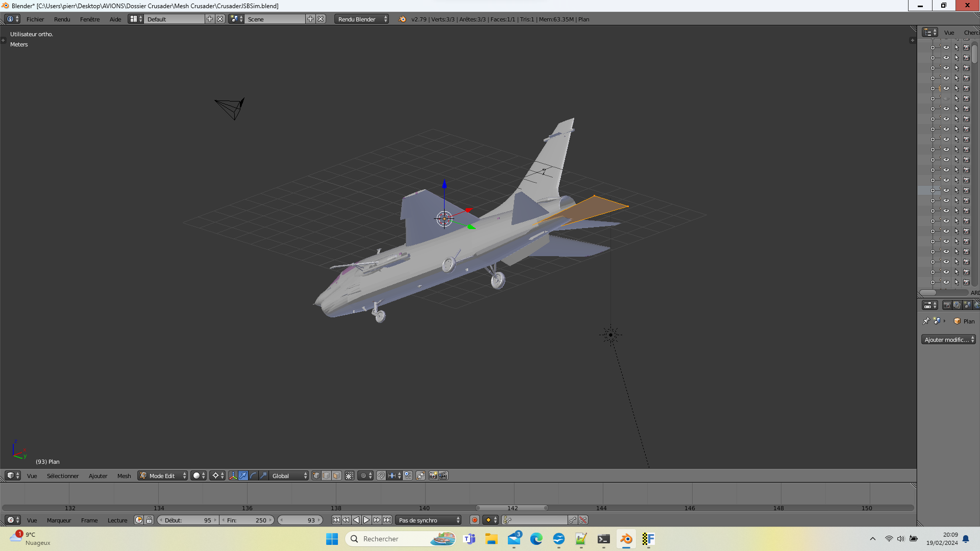The height and width of the screenshot is (551, 980).
Task: Click the record auto-keyframe button
Action: pyautogui.click(x=475, y=520)
